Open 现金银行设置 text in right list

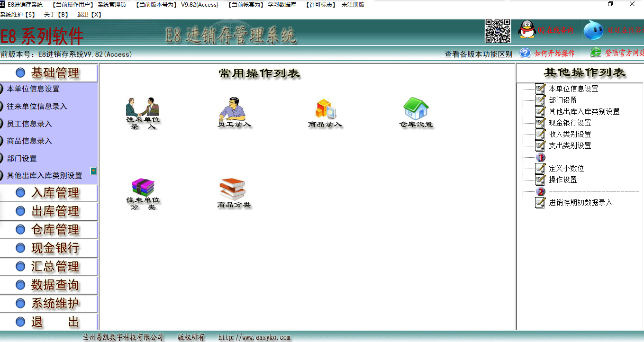point(570,123)
